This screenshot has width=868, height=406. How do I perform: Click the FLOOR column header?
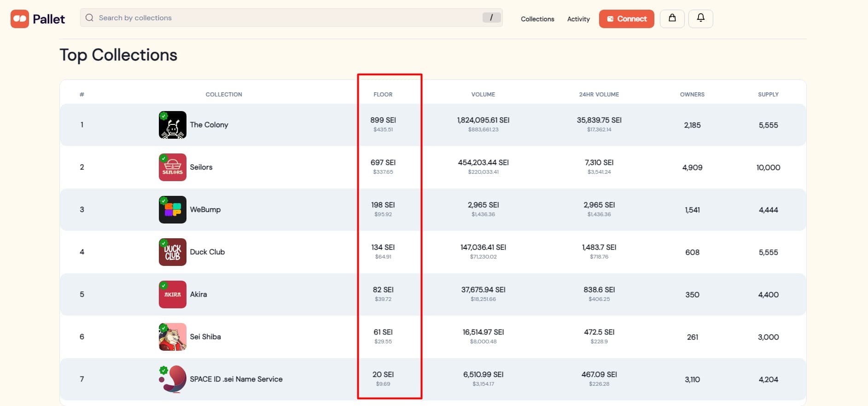(x=383, y=94)
